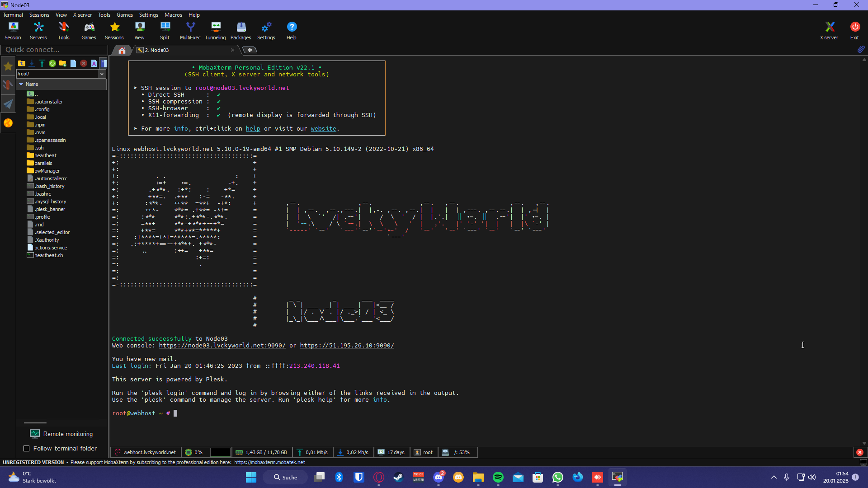The image size is (868, 488).
Task: Switch to the home tab
Action: (x=122, y=50)
